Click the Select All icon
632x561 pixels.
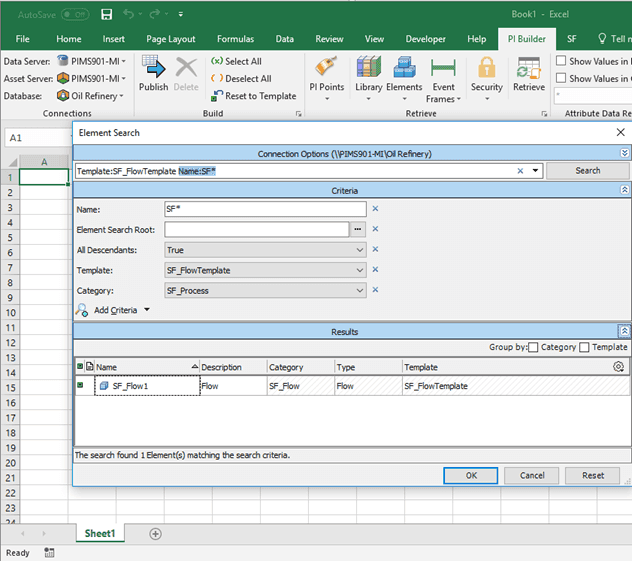point(217,61)
